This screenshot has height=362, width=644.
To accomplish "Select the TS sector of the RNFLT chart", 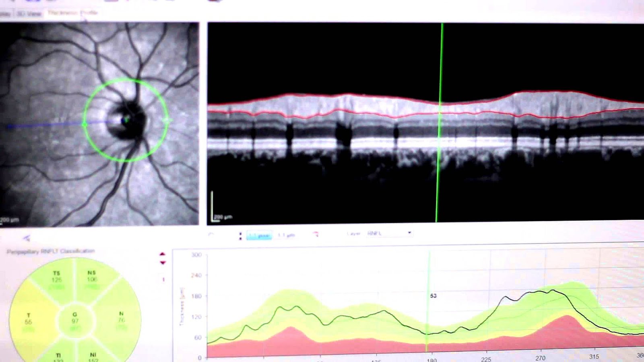I will (x=56, y=280).
